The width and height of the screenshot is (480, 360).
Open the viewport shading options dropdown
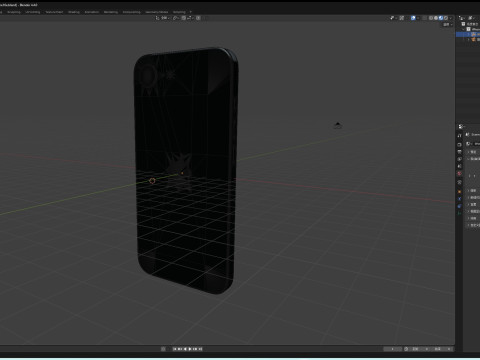451,18
